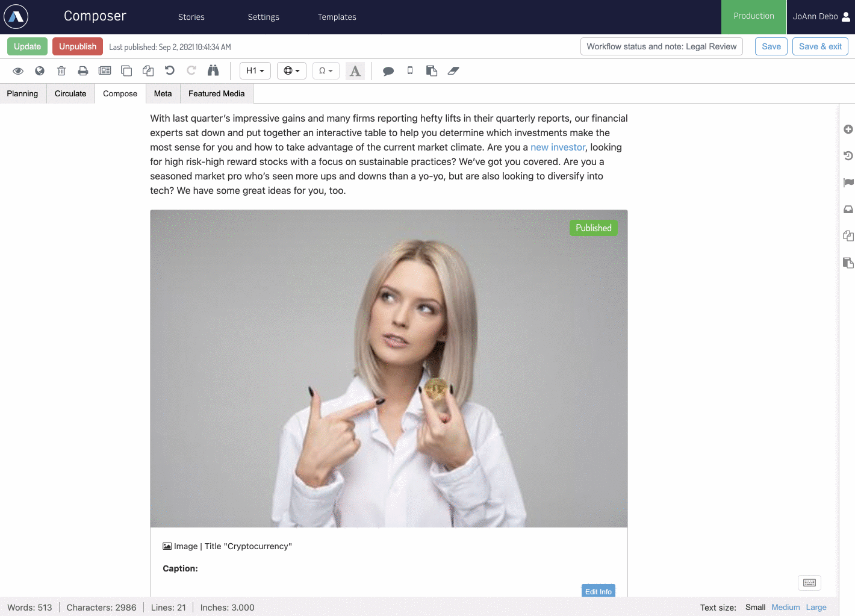
Task: Click the 'Last published' timestamp text
Action: [170, 47]
